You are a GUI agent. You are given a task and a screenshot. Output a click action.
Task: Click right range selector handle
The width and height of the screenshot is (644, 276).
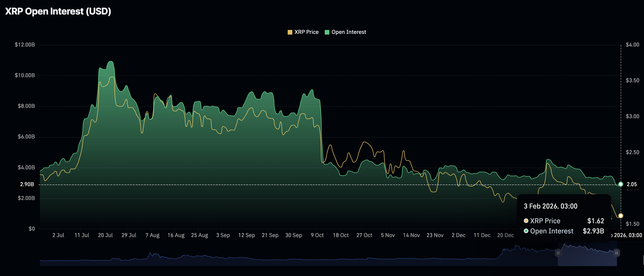tap(617, 253)
